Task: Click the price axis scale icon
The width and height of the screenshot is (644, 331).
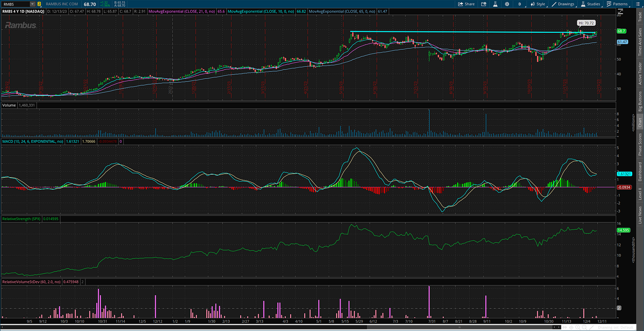Action: tap(621, 12)
